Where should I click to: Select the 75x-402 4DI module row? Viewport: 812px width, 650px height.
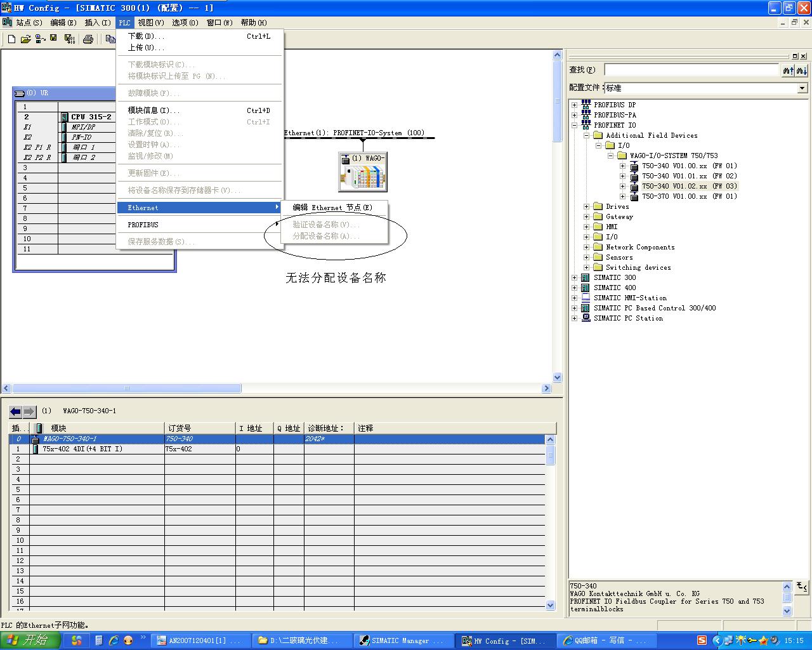pos(82,449)
